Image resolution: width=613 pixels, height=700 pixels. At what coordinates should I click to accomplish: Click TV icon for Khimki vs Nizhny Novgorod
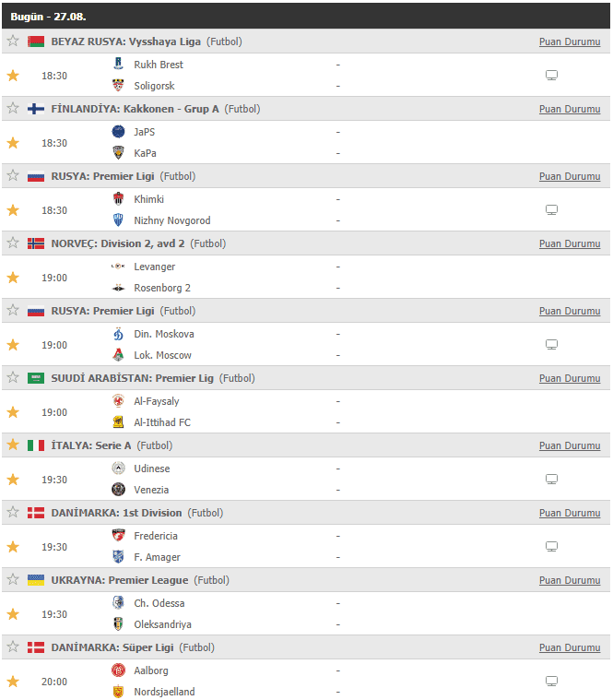click(x=551, y=210)
